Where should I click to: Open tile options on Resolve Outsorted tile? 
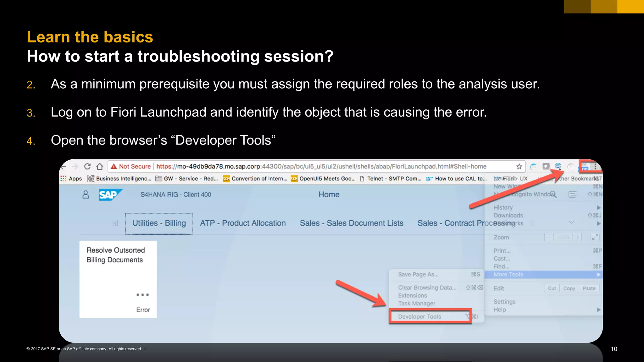tap(142, 295)
